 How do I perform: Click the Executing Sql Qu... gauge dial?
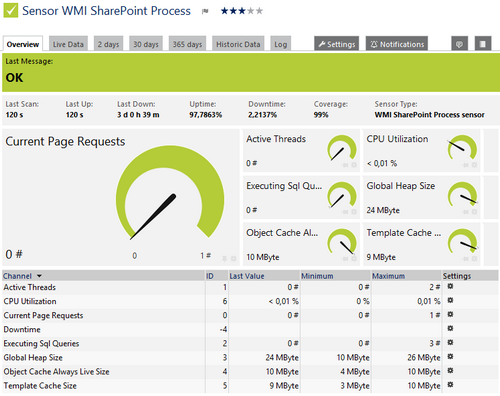[342, 195]
